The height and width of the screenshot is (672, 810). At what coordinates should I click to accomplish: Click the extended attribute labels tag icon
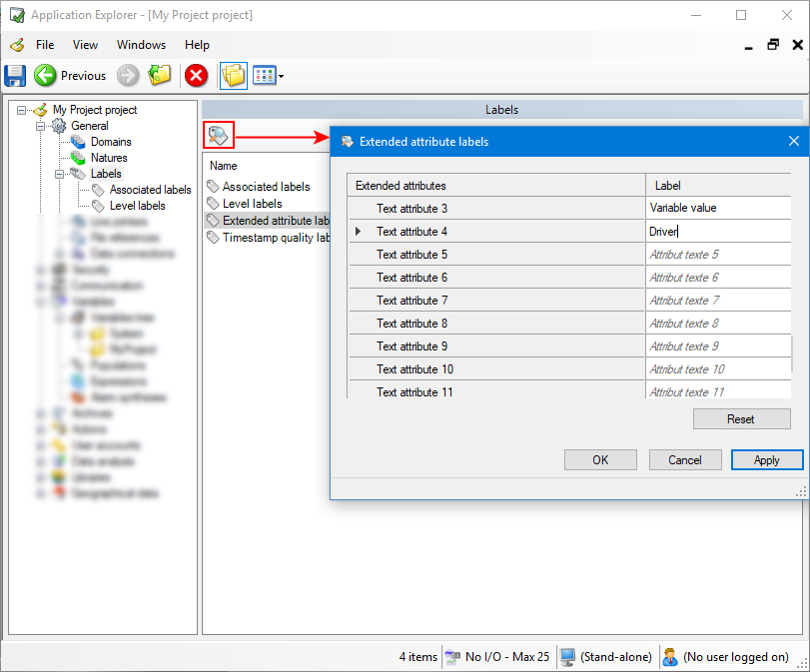(219, 135)
